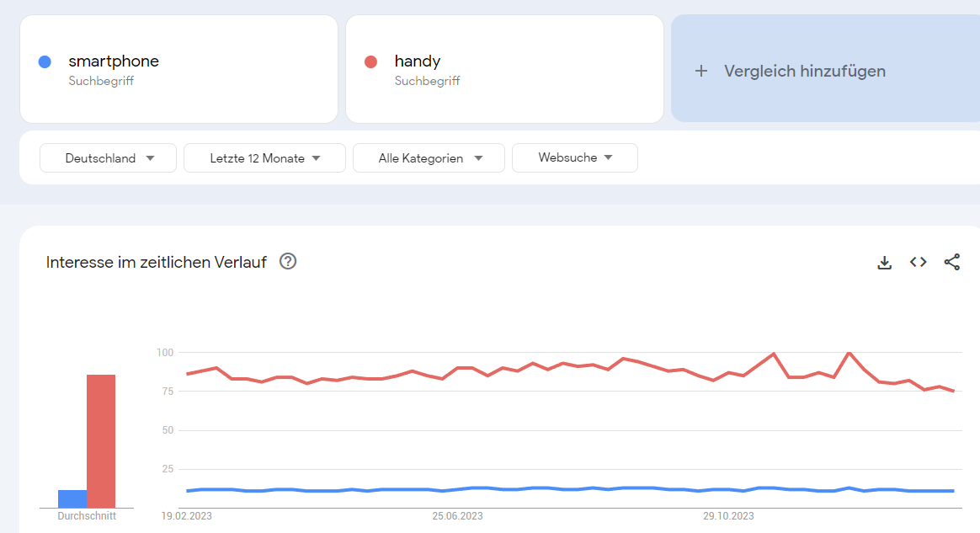Click the blue smartphone color dot
Image resolution: width=980 pixels, height=533 pixels.
click(45, 61)
